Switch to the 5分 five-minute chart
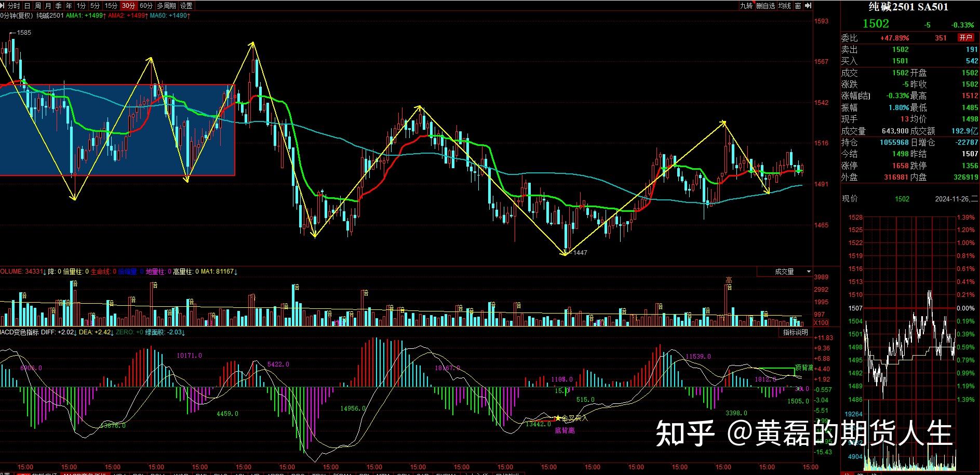Screen dimensions: 980x475 point(95,6)
